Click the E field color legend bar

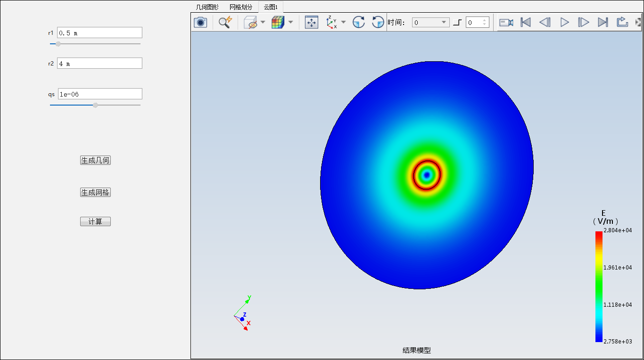point(599,286)
